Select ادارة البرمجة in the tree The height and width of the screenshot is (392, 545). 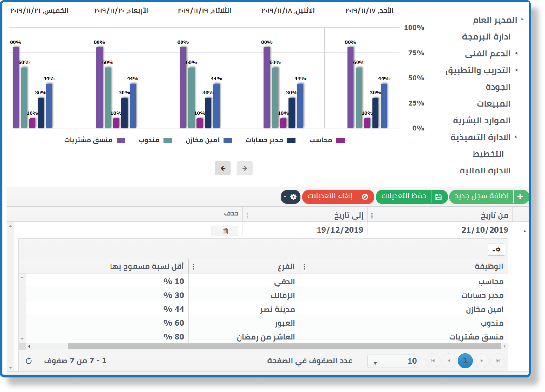point(486,37)
